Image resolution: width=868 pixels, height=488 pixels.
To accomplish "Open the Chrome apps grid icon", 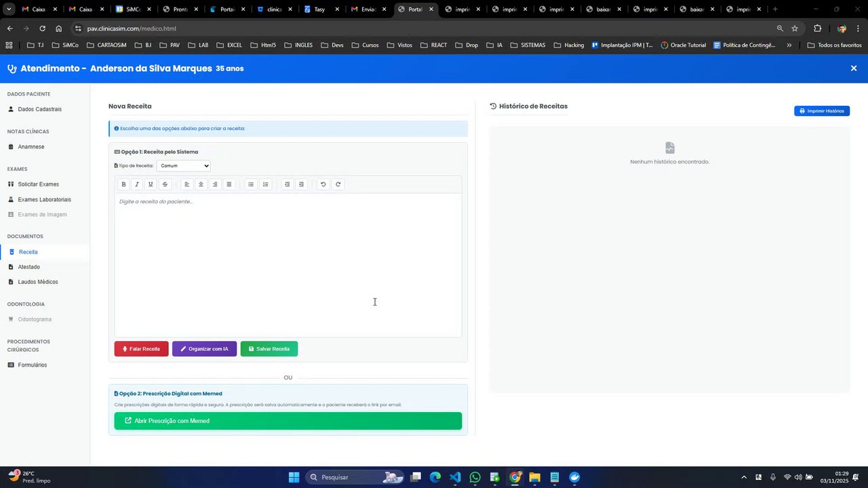I will (x=9, y=45).
